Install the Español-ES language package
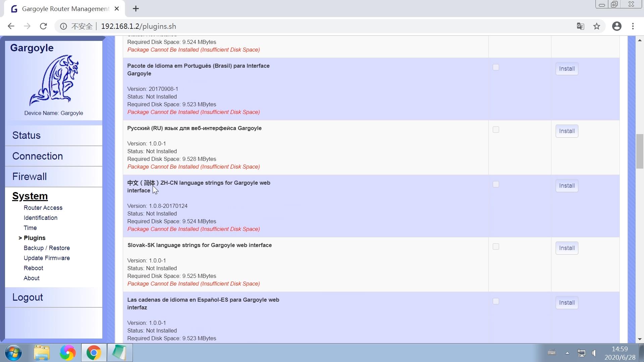The image size is (644, 362). tap(567, 303)
